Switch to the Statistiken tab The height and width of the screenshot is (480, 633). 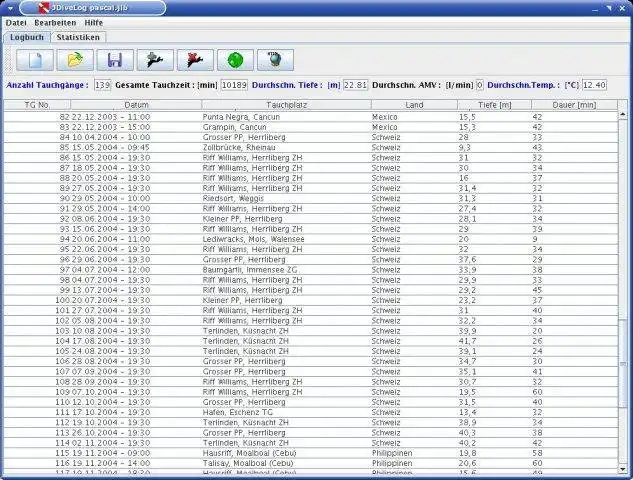coord(78,37)
